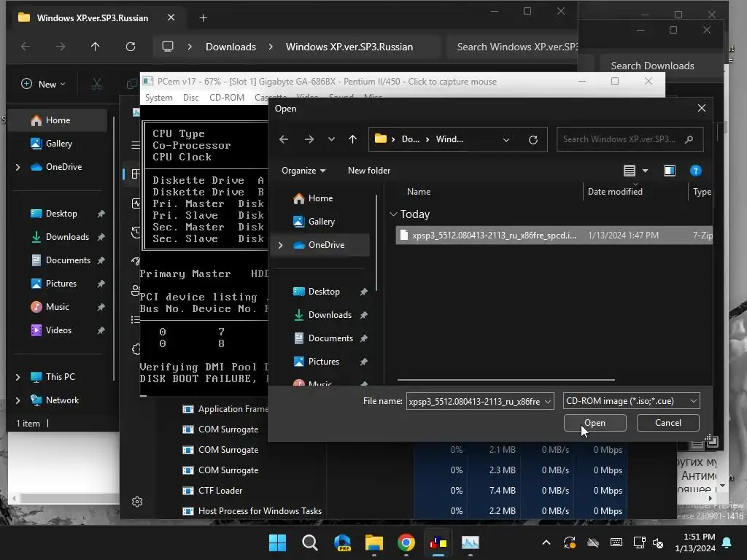
Task: Add new tab in File Explorer
Action: [203, 18]
